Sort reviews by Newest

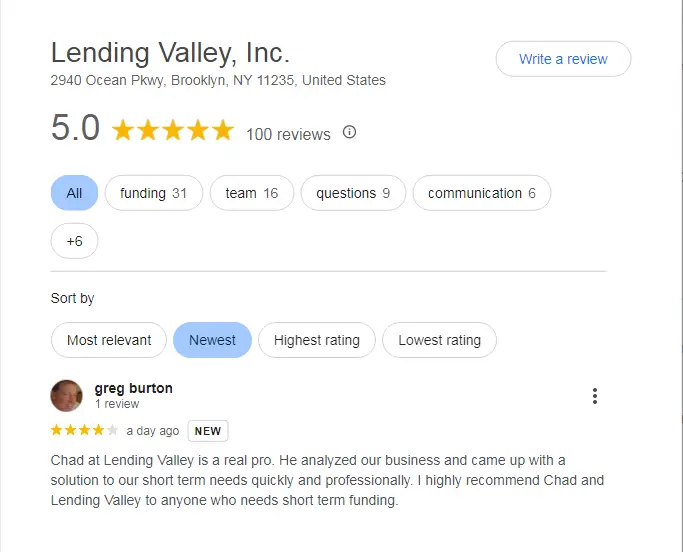click(212, 340)
